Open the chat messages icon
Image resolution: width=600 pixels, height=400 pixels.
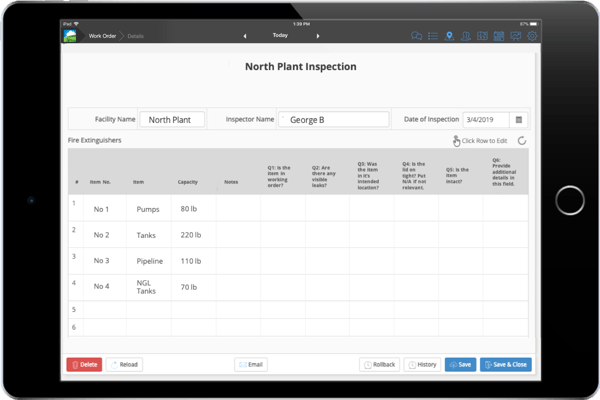coord(416,37)
